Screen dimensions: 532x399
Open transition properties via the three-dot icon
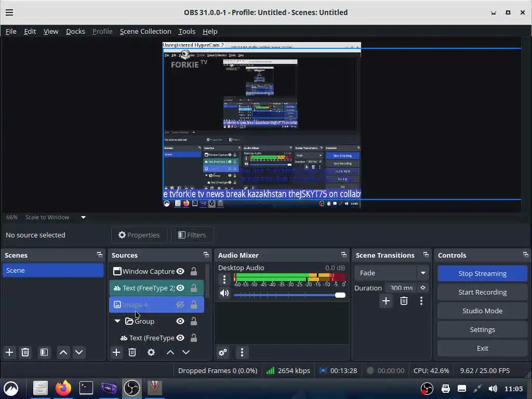coord(421,301)
